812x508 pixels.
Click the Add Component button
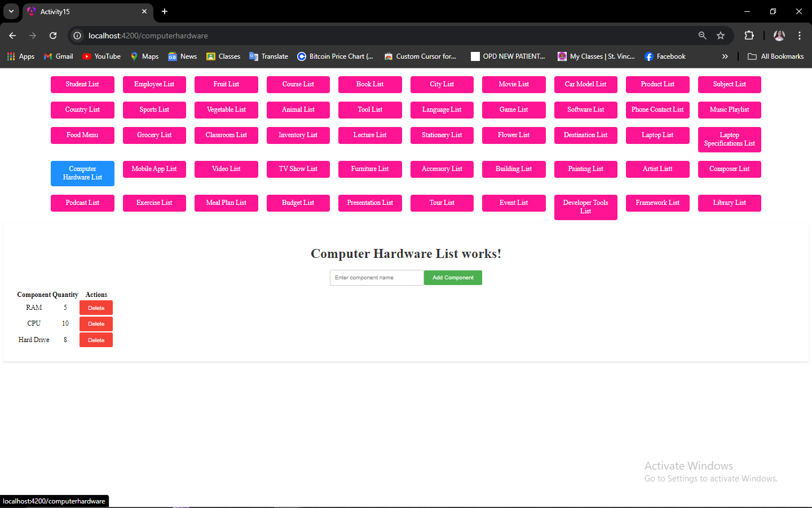[x=453, y=278]
